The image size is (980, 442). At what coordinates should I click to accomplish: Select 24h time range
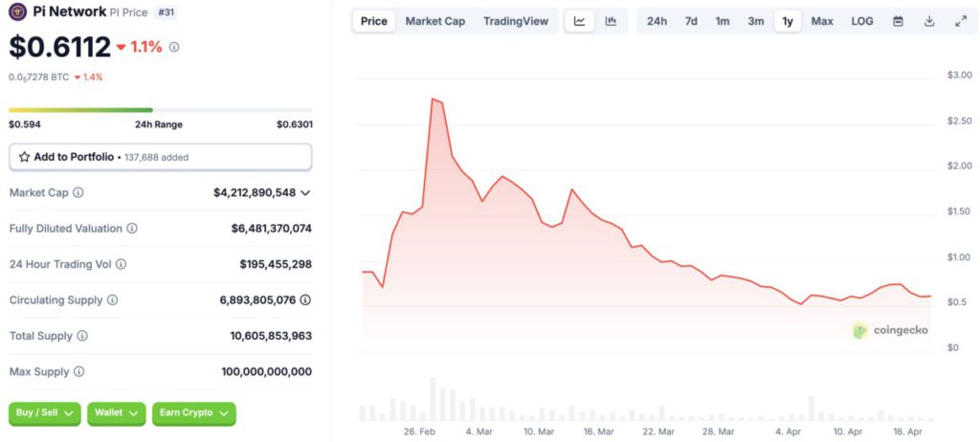pos(657,21)
